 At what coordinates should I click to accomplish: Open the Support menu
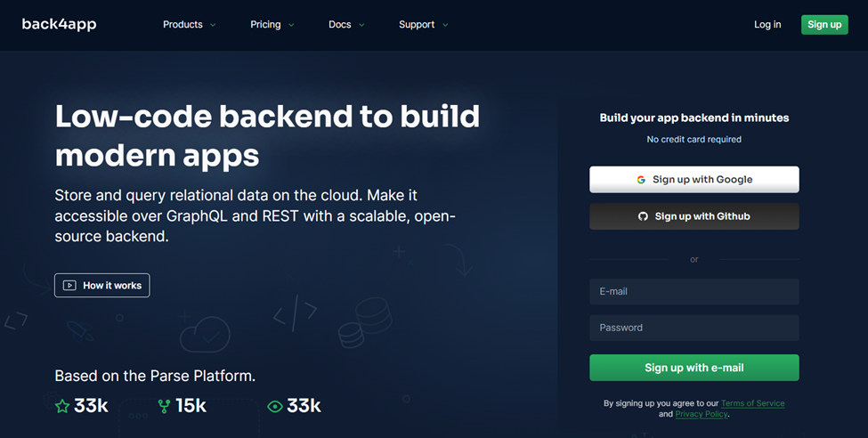coord(424,24)
